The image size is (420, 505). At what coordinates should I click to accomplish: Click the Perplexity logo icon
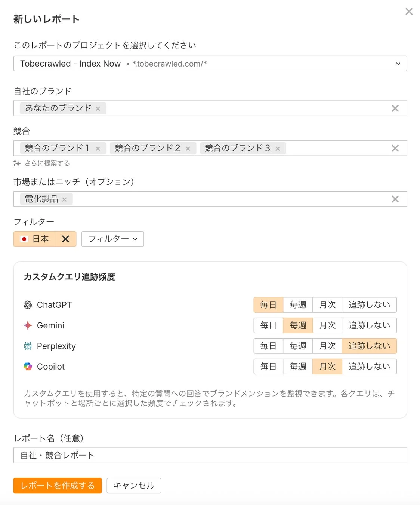27,346
